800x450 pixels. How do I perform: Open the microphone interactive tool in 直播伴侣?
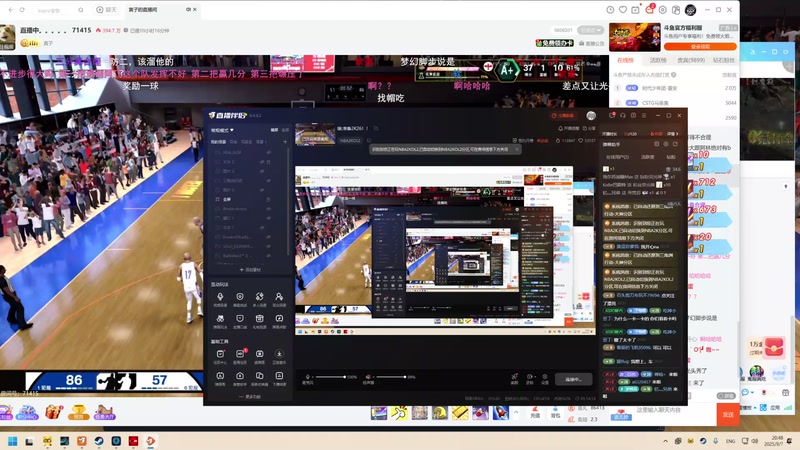click(x=220, y=298)
